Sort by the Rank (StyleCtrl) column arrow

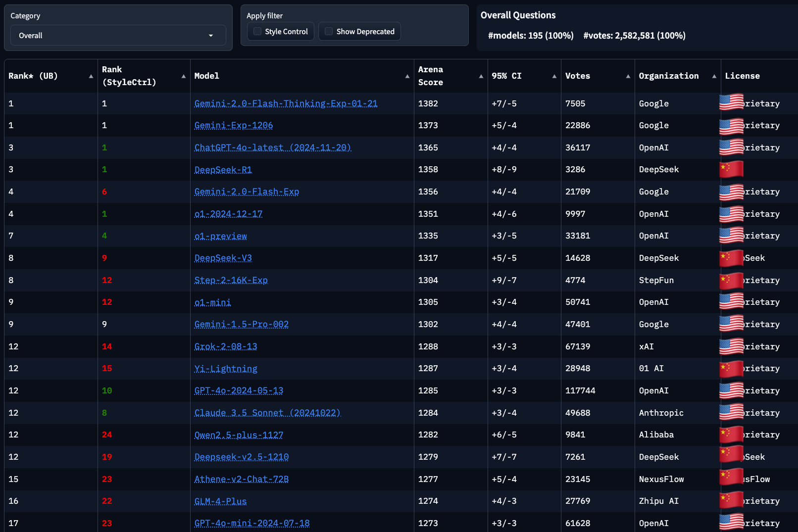184,76
